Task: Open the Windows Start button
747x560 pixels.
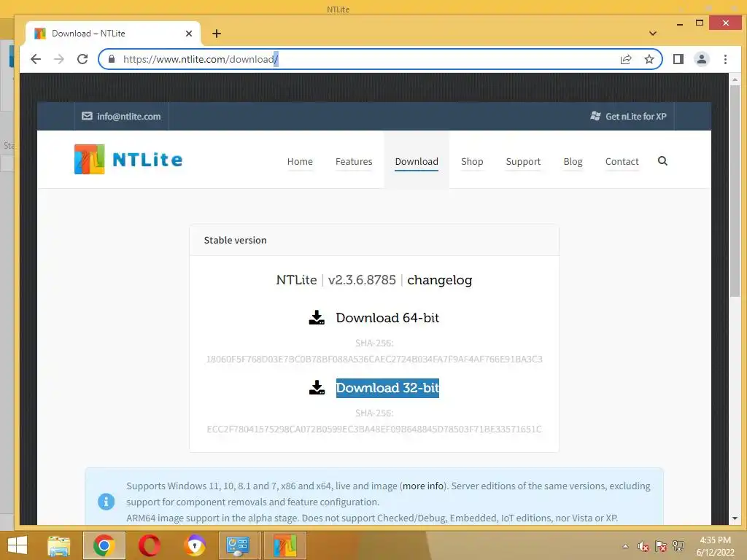Action: coord(18,545)
